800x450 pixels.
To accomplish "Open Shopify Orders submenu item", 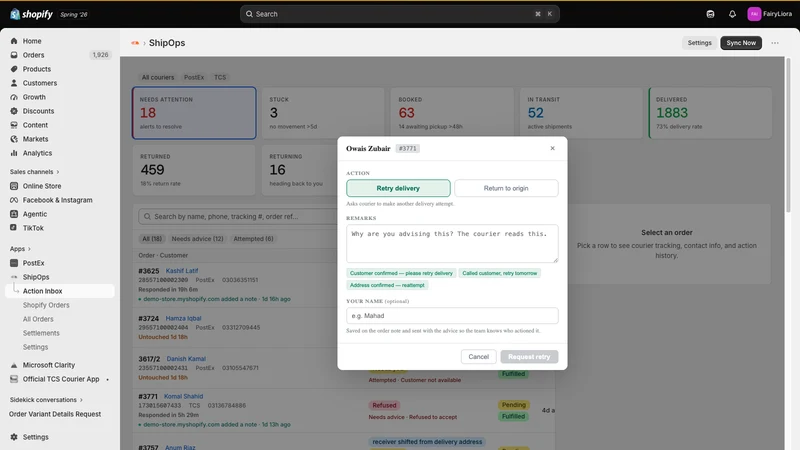I will click(x=46, y=305).
